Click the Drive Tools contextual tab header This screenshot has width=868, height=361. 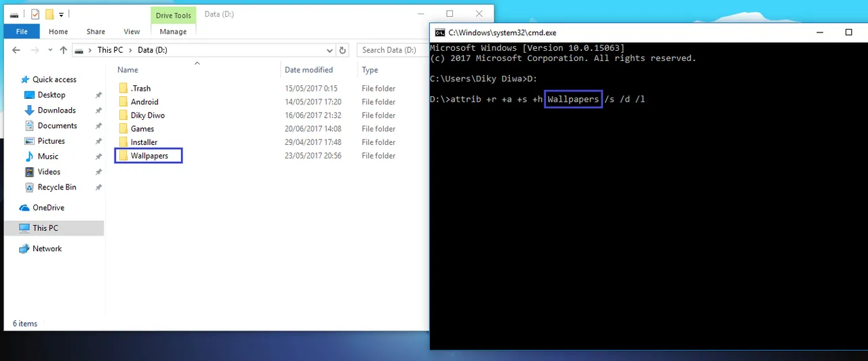(174, 16)
